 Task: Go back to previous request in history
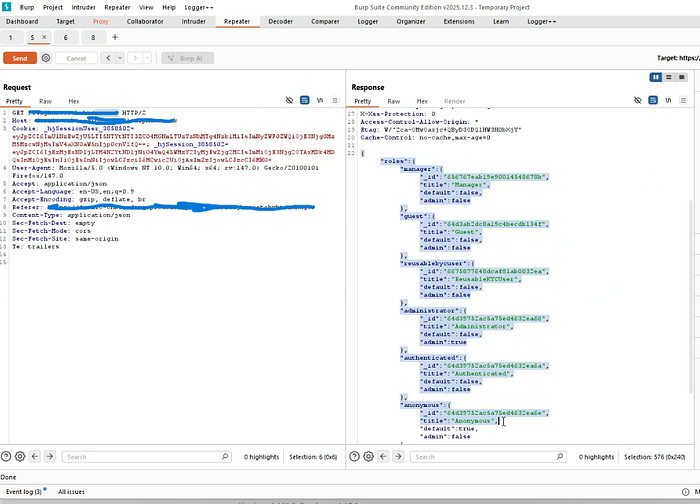pyautogui.click(x=108, y=58)
